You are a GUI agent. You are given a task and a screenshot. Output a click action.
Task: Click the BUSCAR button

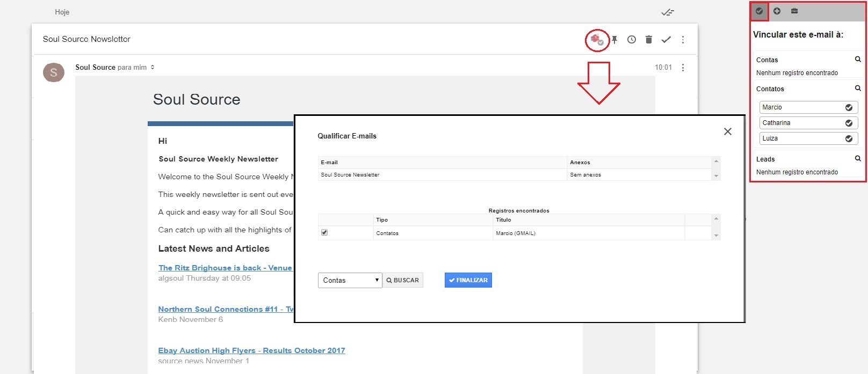403,280
